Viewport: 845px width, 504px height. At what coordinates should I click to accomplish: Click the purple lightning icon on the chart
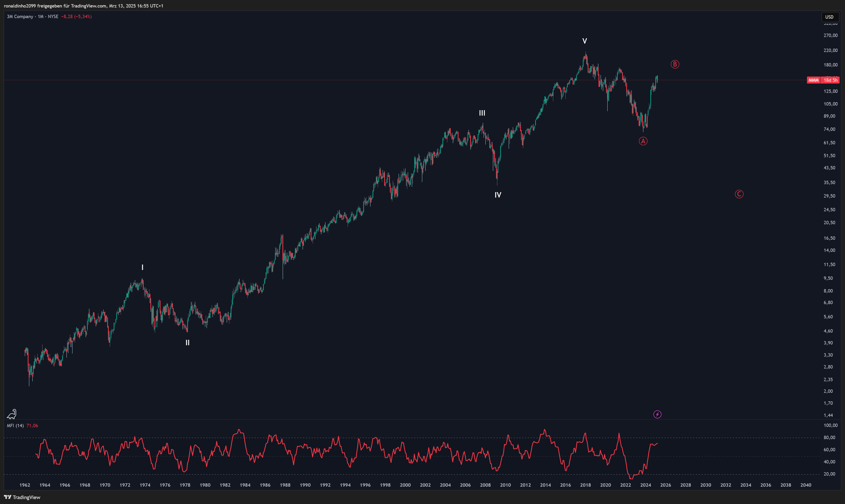(x=658, y=414)
